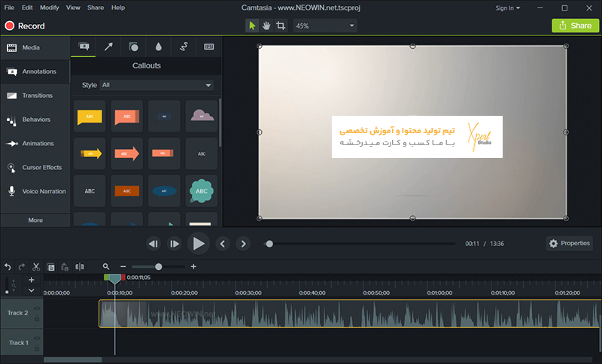Image resolution: width=602 pixels, height=364 pixels.
Task: Jump to next media clip
Action: click(x=243, y=244)
